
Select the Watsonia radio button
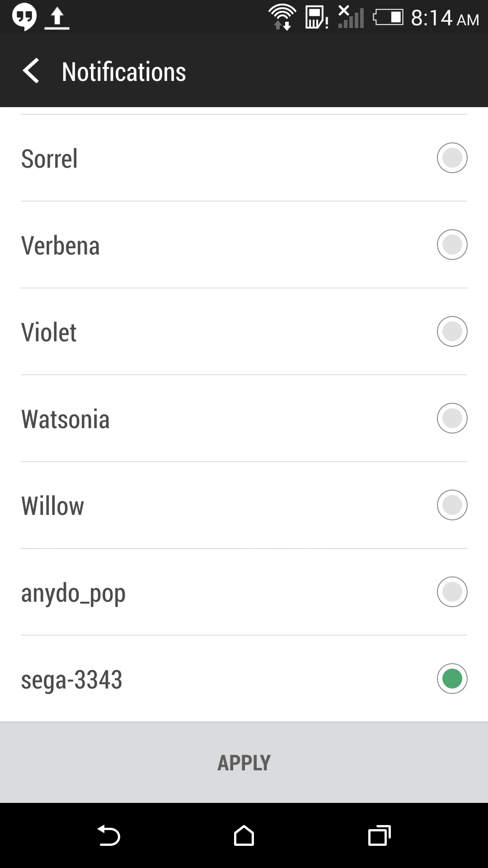click(452, 418)
